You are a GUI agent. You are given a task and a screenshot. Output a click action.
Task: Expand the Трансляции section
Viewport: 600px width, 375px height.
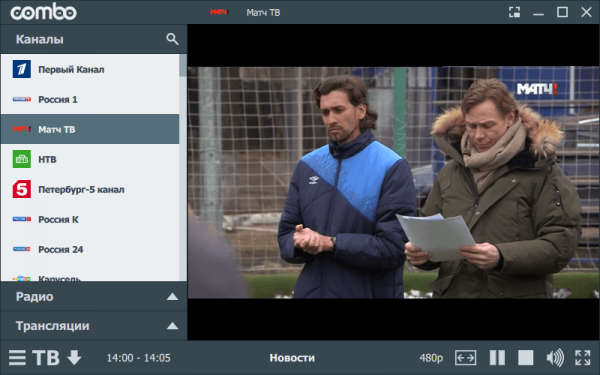coord(94,326)
